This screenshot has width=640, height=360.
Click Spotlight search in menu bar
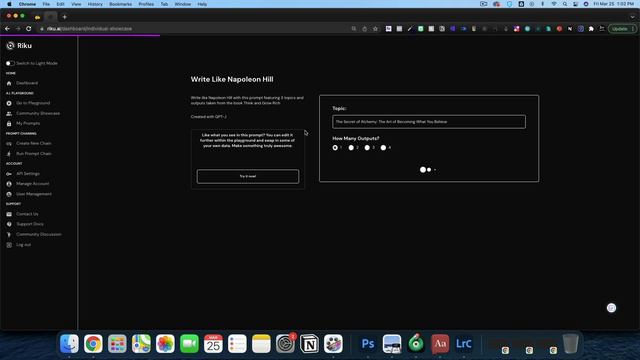coord(564,4)
